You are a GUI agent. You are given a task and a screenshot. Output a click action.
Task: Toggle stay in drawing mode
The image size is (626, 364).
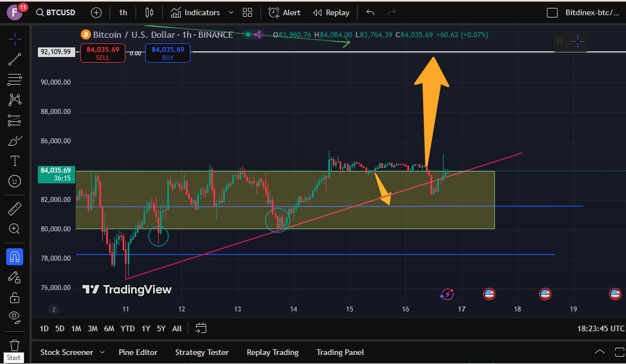(15, 277)
